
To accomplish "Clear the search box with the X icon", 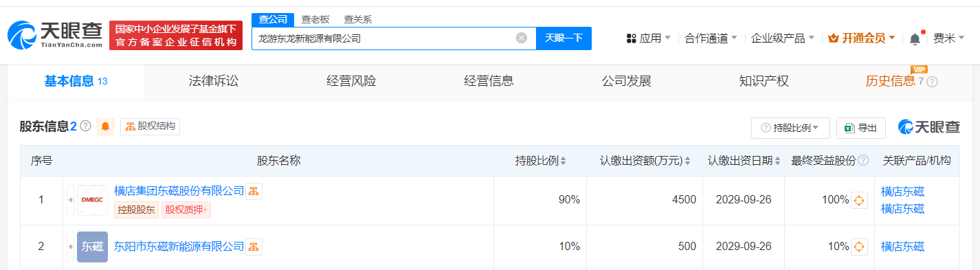I will pyautogui.click(x=521, y=38).
